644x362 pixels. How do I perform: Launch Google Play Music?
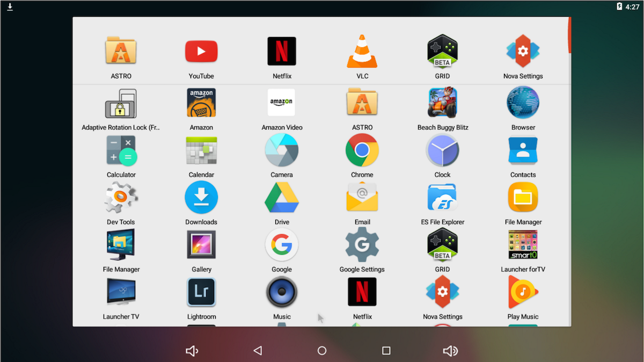point(523,292)
